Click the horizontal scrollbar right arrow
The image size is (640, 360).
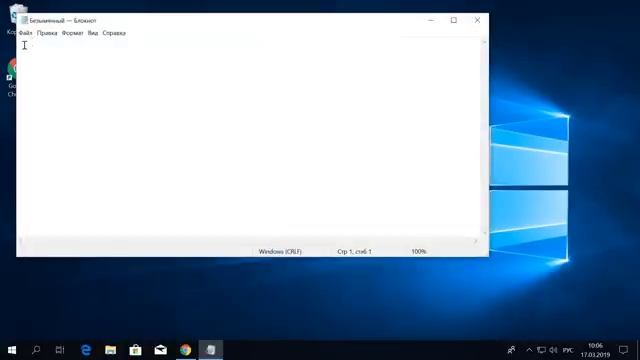click(476, 241)
